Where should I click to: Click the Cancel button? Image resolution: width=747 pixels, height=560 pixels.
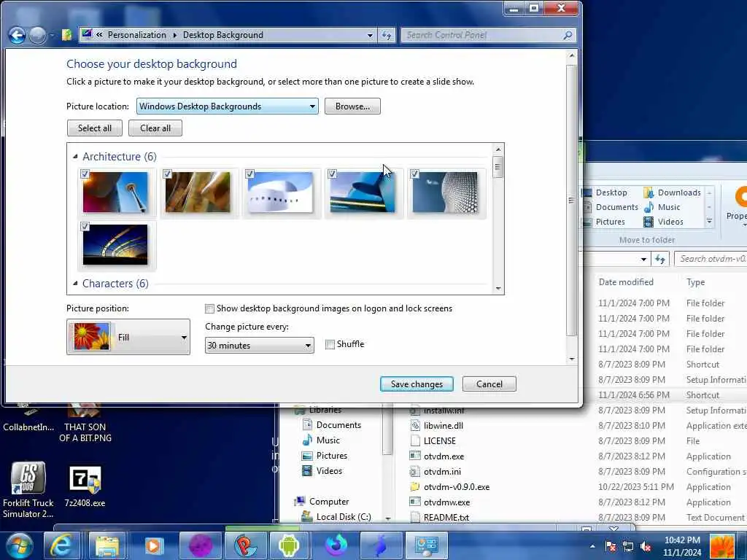click(x=489, y=384)
